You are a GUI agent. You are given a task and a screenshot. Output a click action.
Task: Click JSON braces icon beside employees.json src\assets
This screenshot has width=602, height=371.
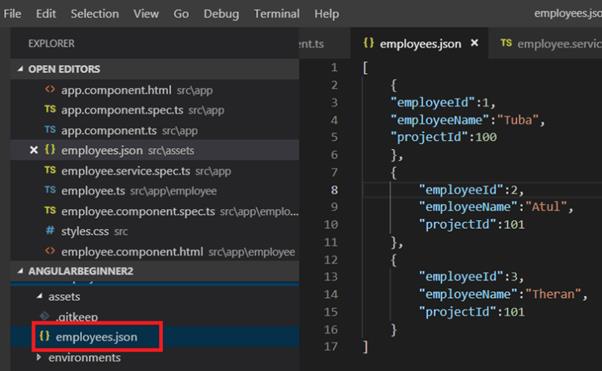coord(50,149)
